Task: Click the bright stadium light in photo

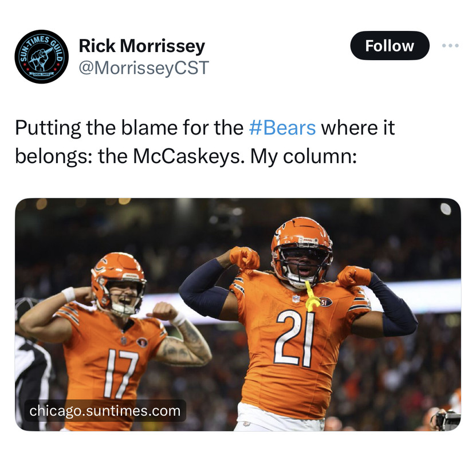Action: coord(446,209)
